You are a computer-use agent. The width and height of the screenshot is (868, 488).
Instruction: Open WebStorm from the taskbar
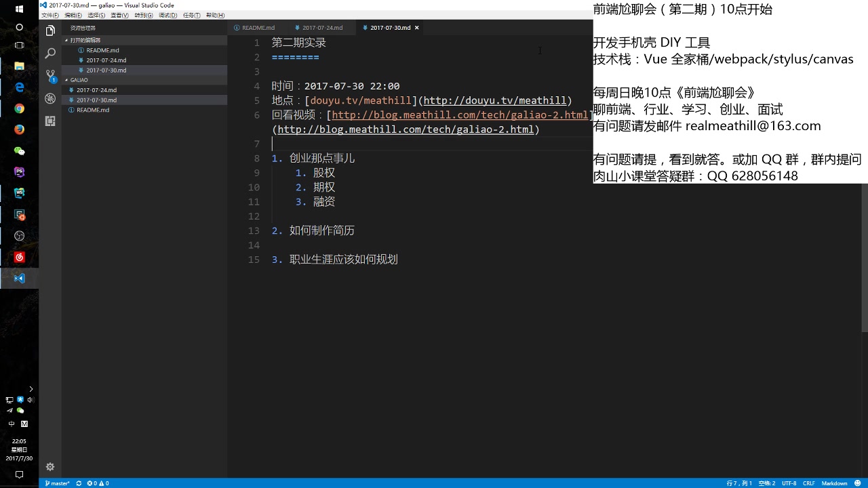coord(19,193)
